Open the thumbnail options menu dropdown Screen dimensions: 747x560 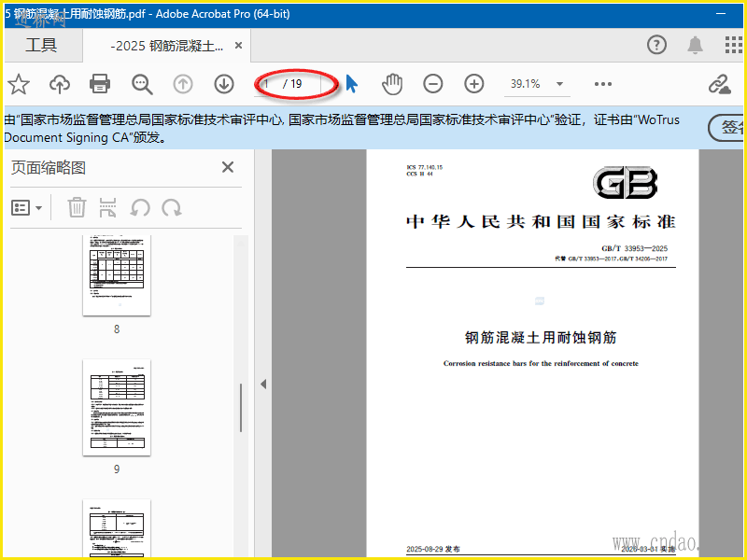[27, 208]
